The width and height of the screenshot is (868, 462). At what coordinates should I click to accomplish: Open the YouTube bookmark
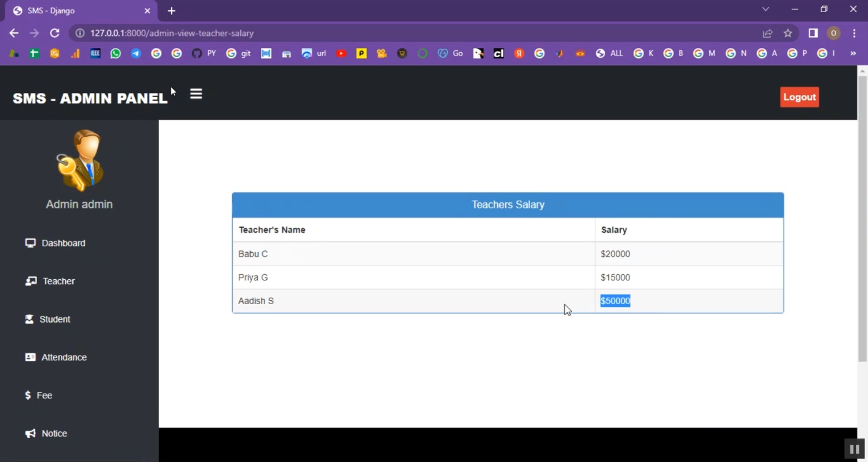[x=341, y=53]
